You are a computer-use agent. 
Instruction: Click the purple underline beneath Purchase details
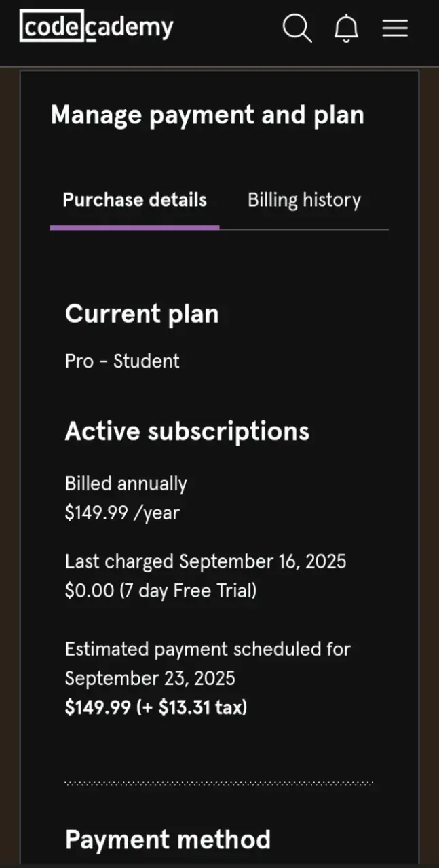[134, 227]
